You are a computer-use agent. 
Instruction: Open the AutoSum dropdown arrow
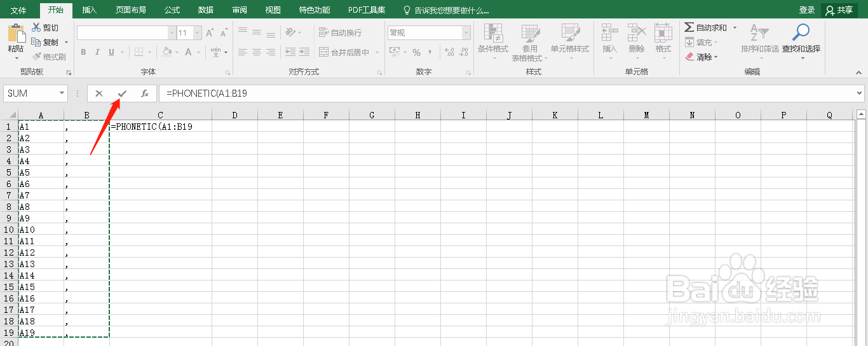point(735,27)
